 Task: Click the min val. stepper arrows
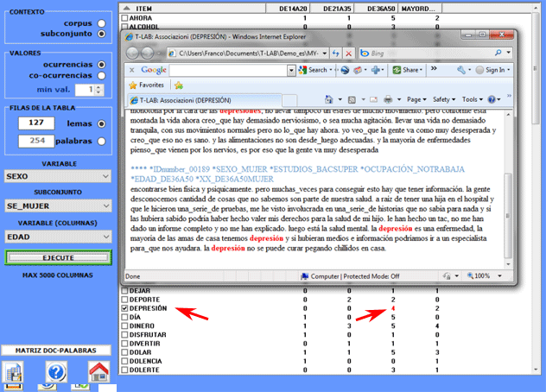coord(98,90)
